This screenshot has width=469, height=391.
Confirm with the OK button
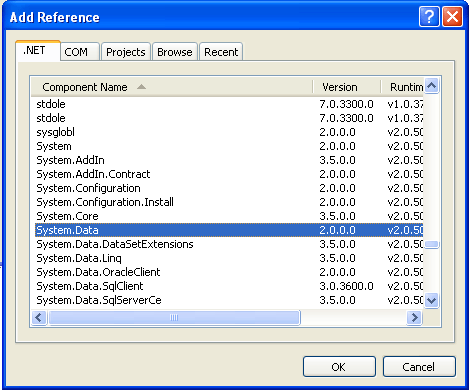(x=339, y=367)
